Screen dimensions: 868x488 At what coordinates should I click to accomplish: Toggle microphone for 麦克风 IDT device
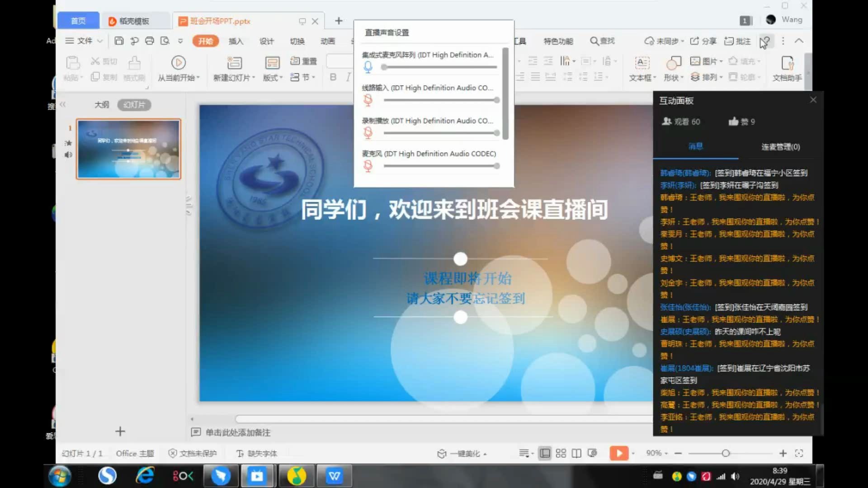point(368,165)
